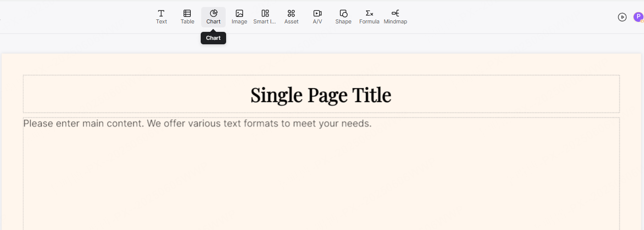Click into the main content placeholder text
The width and height of the screenshot is (644, 230).
click(x=197, y=123)
